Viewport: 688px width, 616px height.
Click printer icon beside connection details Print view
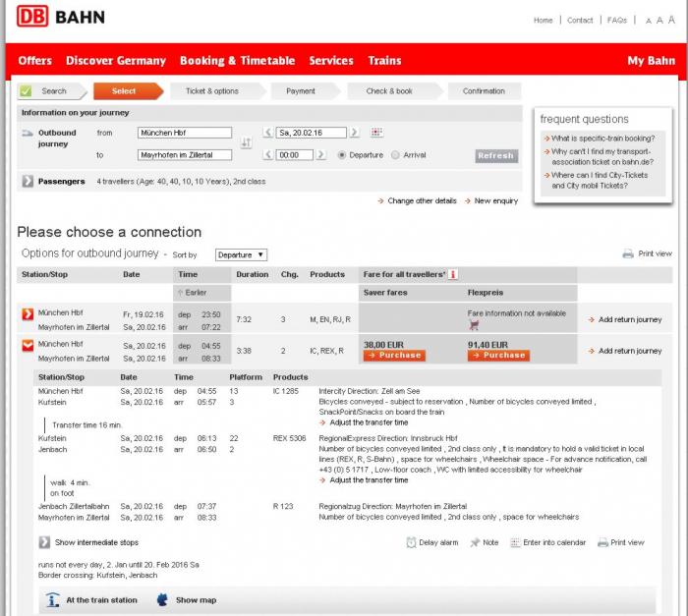coord(602,542)
